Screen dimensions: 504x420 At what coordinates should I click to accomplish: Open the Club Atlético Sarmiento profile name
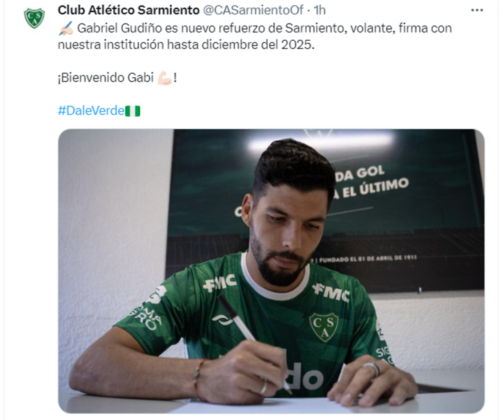(128, 10)
